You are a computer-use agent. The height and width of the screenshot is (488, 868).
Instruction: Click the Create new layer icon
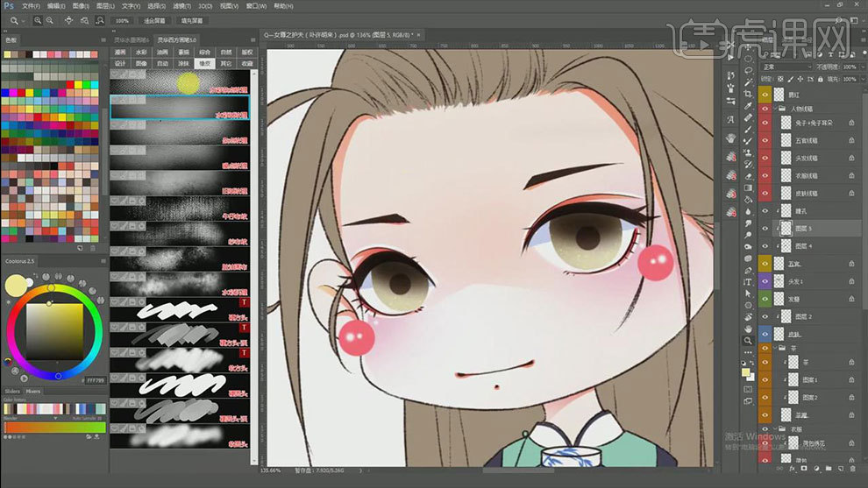(x=841, y=469)
